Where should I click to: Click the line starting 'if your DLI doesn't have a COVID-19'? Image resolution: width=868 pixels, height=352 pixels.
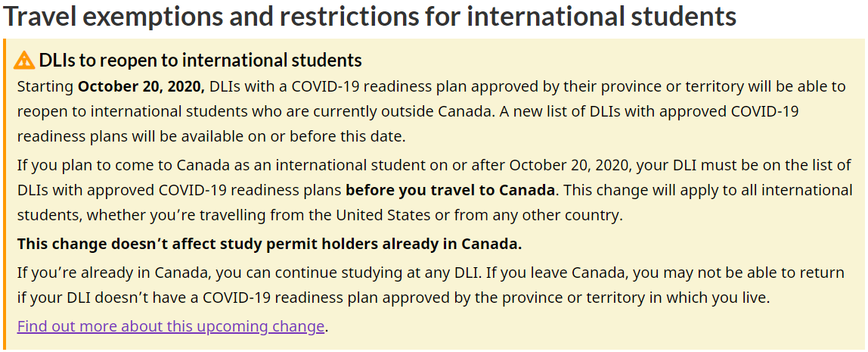[394, 298]
